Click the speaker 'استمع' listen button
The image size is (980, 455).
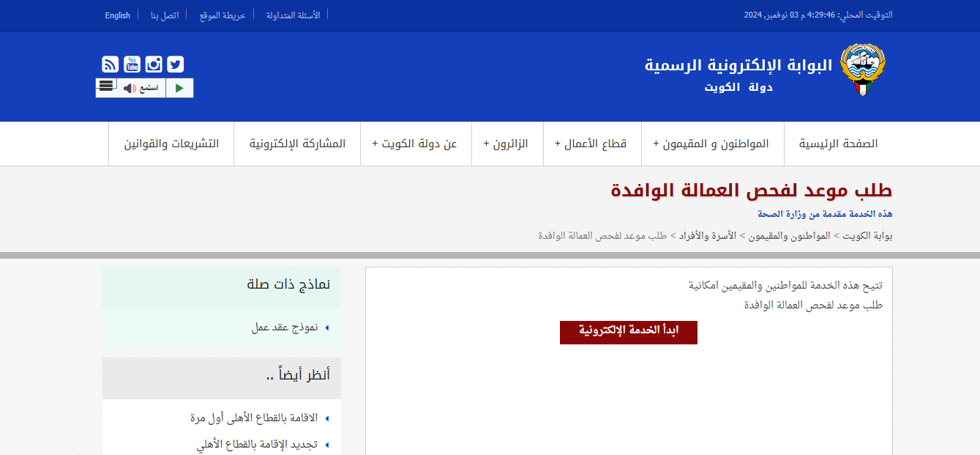141,89
